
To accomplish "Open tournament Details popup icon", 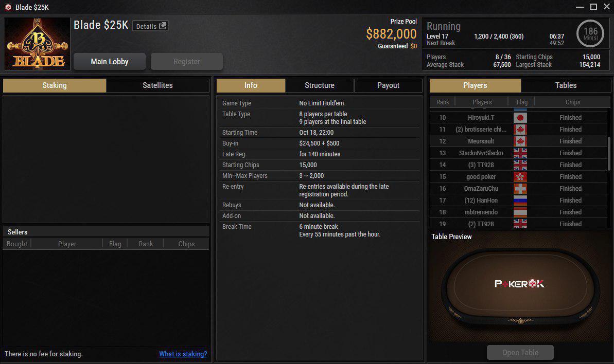I will click(x=163, y=26).
